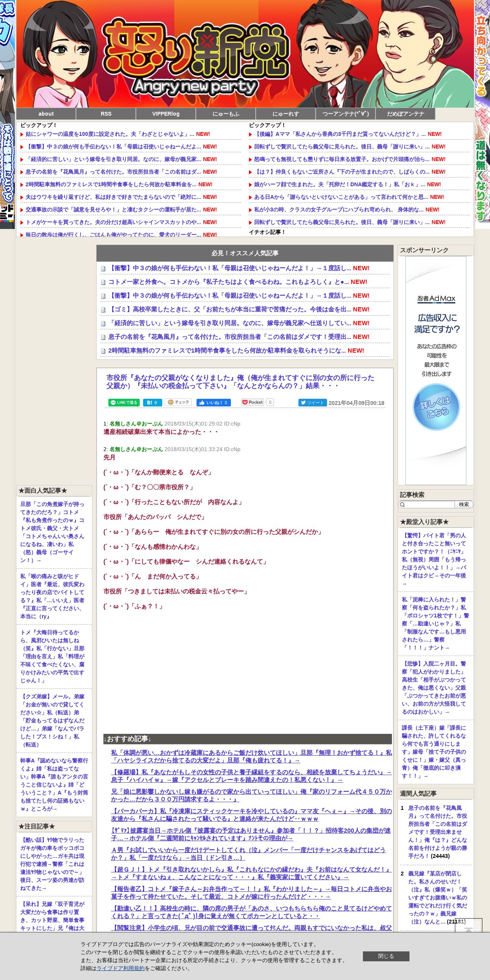The image size is (490, 980).
Task: Open popular article 【ゴミ】高校卒業したときに、父
Action: 230,309
